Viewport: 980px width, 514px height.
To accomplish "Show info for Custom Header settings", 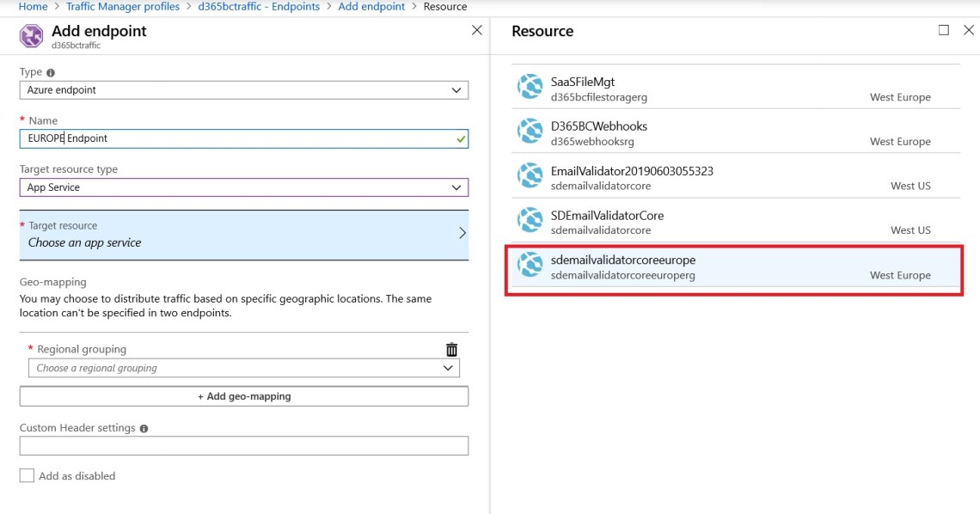I will pos(144,428).
